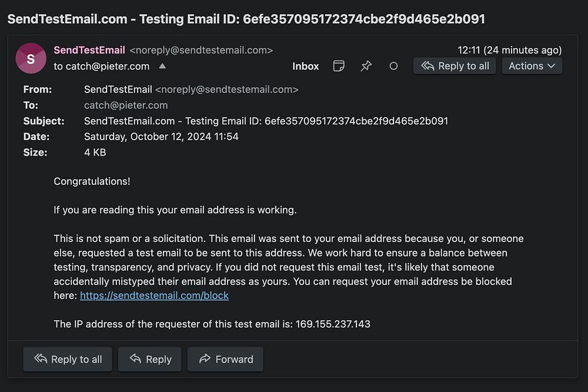Forward this email
The image size is (588, 392).
(225, 359)
